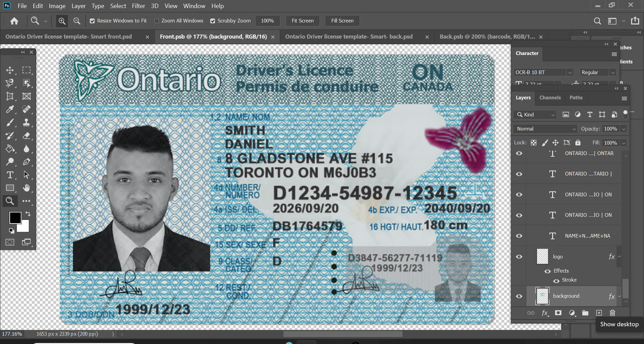This screenshot has width=644, height=344.
Task: Click the 100% zoom button
Action: (267, 21)
